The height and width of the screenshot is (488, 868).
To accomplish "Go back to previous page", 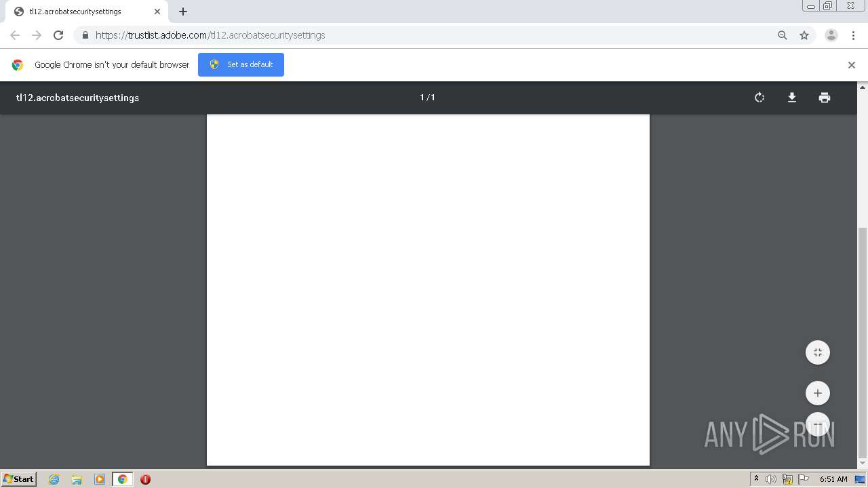I will [x=15, y=35].
